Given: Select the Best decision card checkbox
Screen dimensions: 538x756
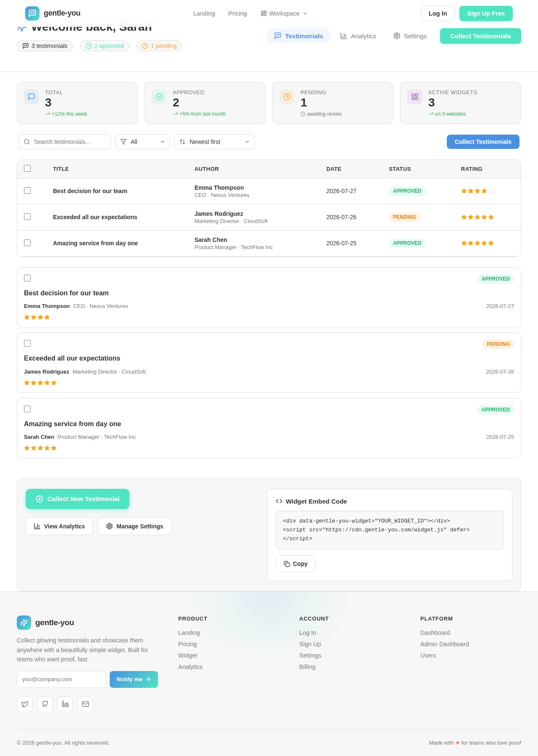Looking at the screenshot, I should (27, 278).
